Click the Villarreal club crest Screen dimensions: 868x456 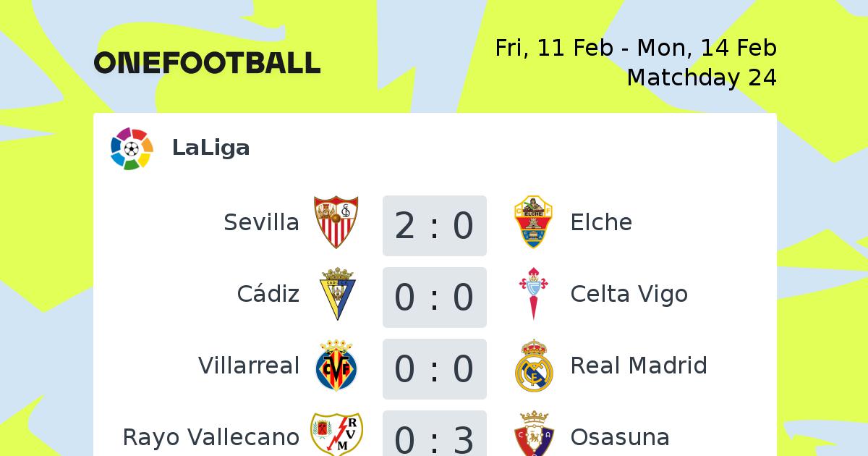(336, 366)
